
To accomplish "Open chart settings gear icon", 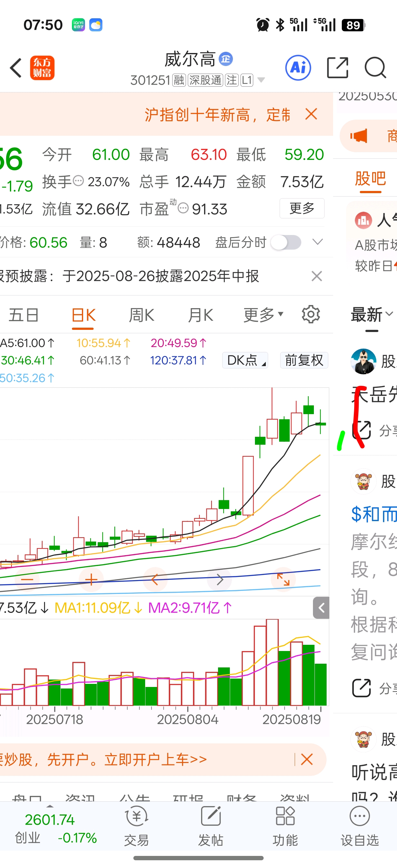I will 311,315.
